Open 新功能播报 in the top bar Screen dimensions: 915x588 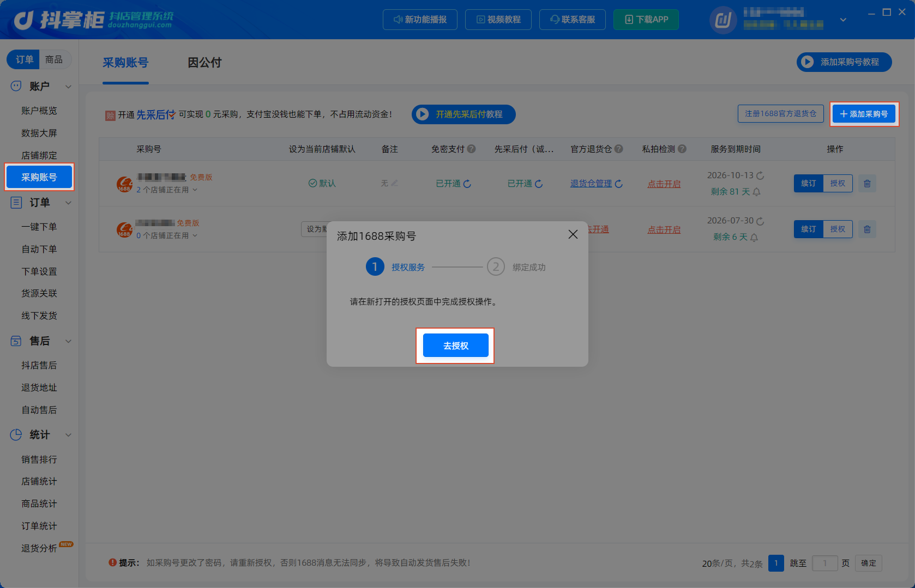(420, 20)
